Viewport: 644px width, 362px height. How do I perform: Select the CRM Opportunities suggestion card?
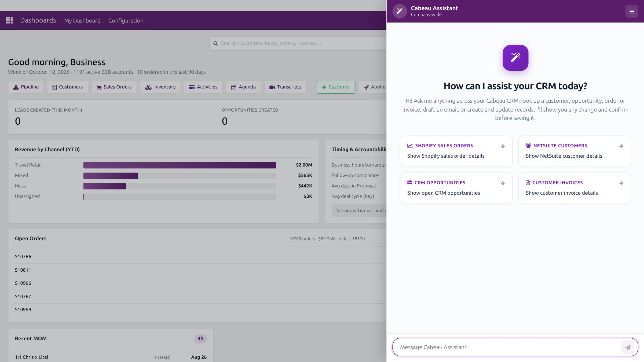(x=456, y=188)
